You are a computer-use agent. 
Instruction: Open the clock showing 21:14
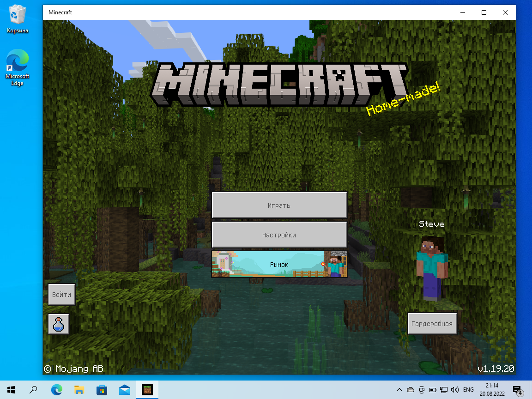(492, 389)
